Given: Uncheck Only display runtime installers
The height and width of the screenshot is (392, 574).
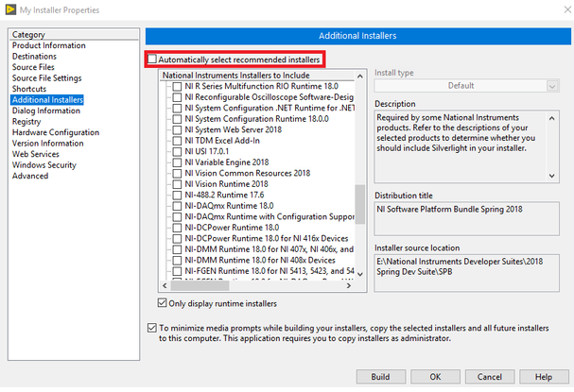Looking at the screenshot, I should (x=162, y=303).
